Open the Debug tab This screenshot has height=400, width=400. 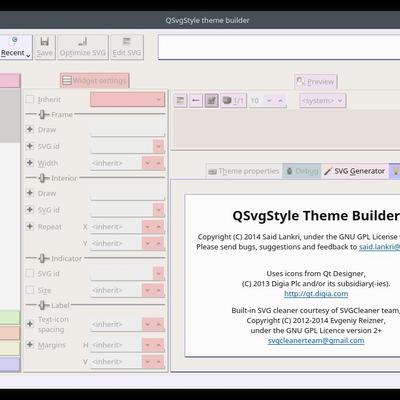click(302, 171)
